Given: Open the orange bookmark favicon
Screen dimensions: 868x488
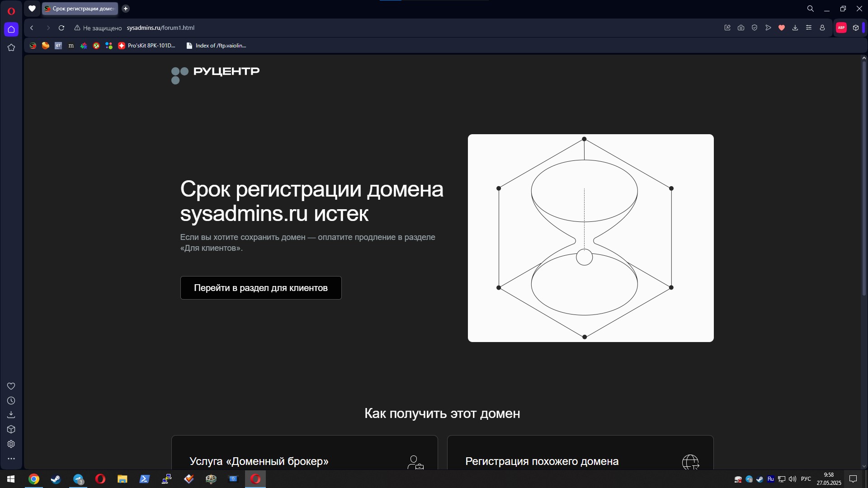Looking at the screenshot, I should click(x=46, y=46).
